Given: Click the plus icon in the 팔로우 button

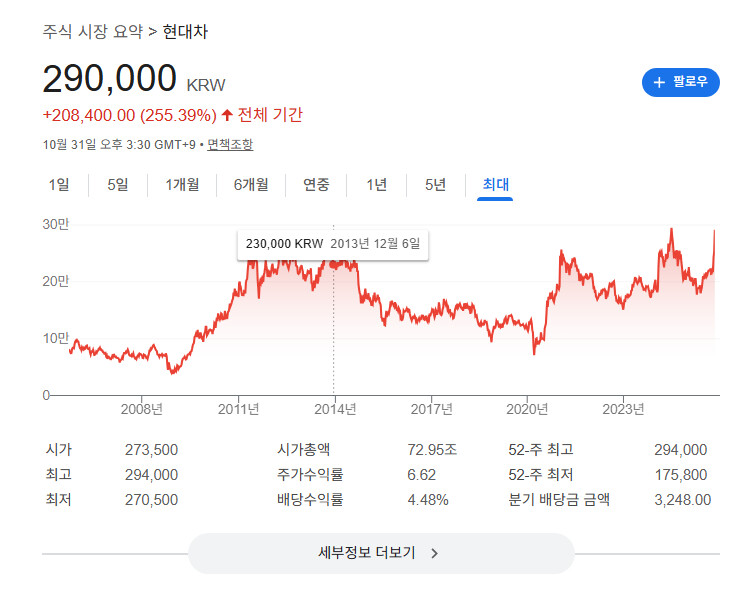Looking at the screenshot, I should coord(659,82).
